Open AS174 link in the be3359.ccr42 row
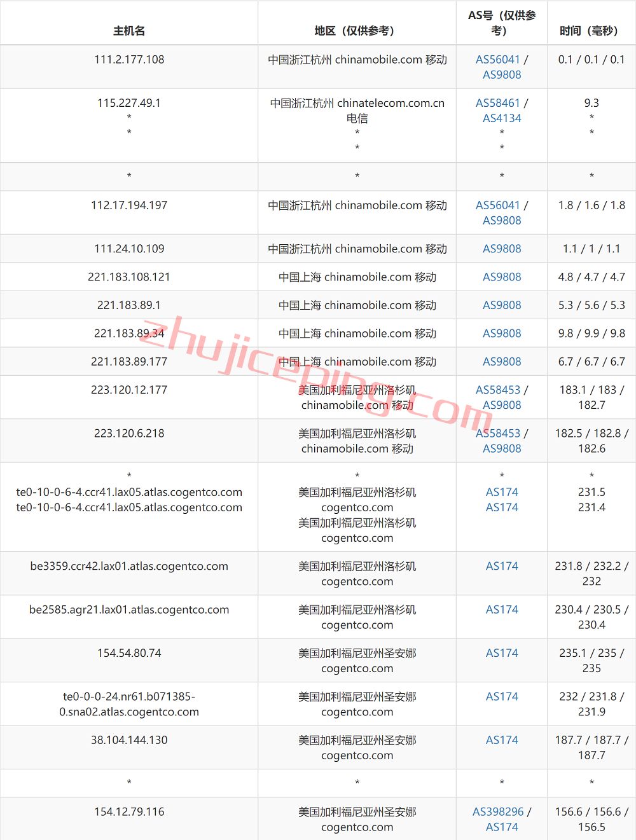The width and height of the screenshot is (636, 840). click(x=502, y=566)
